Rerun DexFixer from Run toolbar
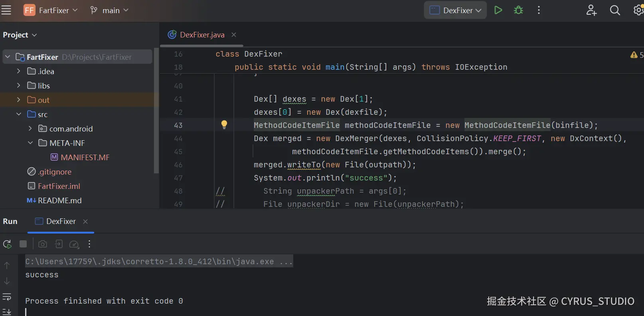Screen dimensions: 644x316 (7, 244)
